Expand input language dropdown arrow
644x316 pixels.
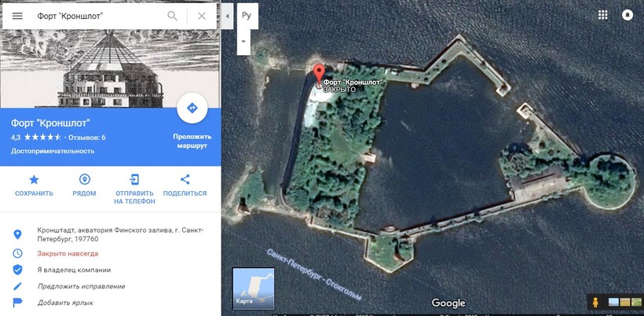click(x=243, y=42)
